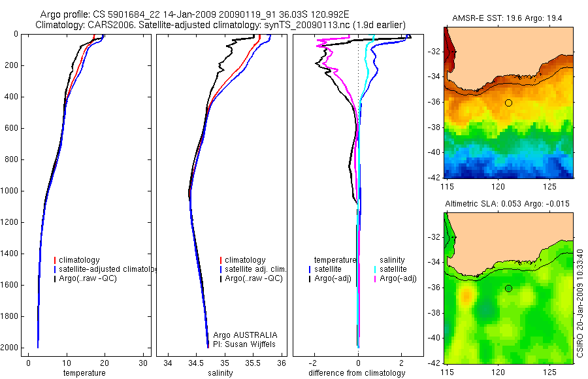This screenshot has width=588, height=379.
Task: Select 'satellite-adjusted climatolog' legend text
Action: pos(107,269)
